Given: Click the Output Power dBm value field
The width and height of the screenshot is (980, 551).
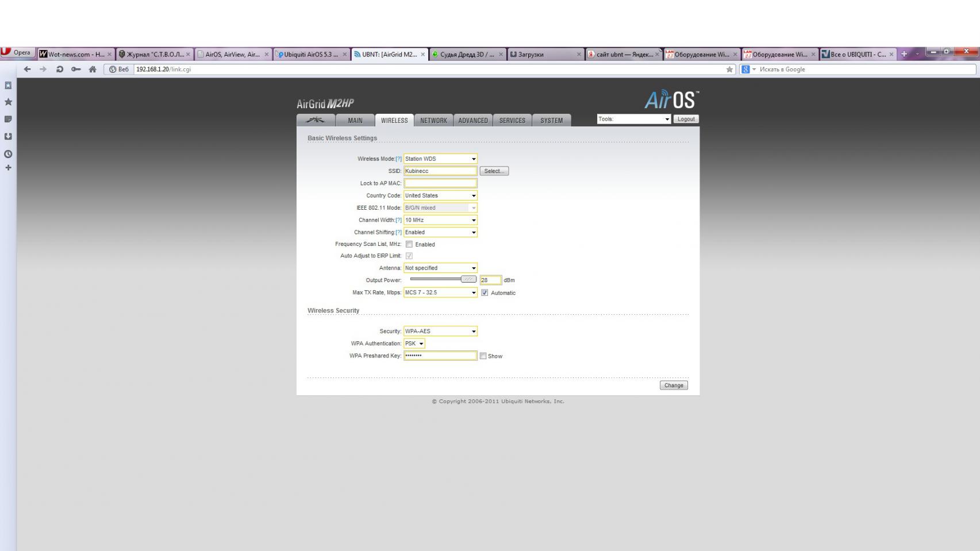Looking at the screenshot, I should click(x=491, y=280).
